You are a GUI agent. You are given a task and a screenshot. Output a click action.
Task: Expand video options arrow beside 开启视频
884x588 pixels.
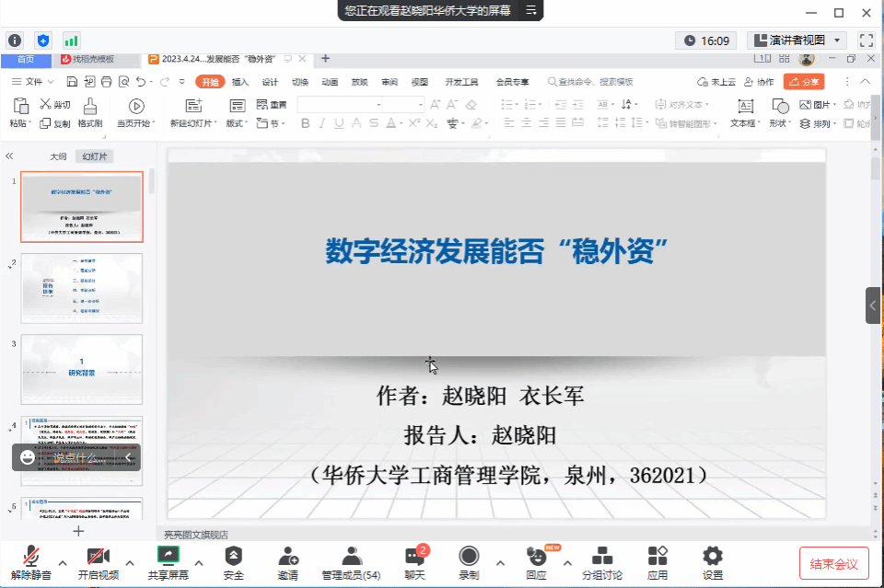129,563
